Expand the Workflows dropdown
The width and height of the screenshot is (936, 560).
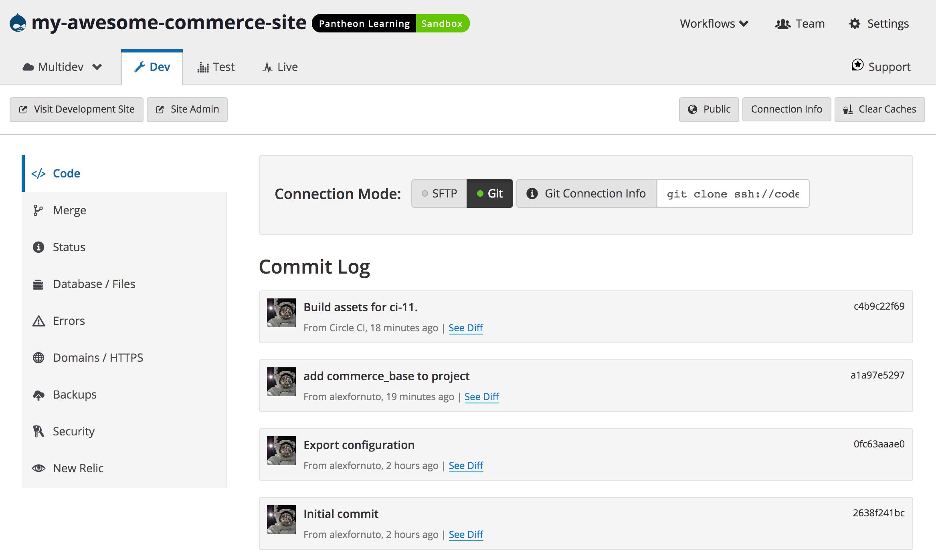click(714, 24)
